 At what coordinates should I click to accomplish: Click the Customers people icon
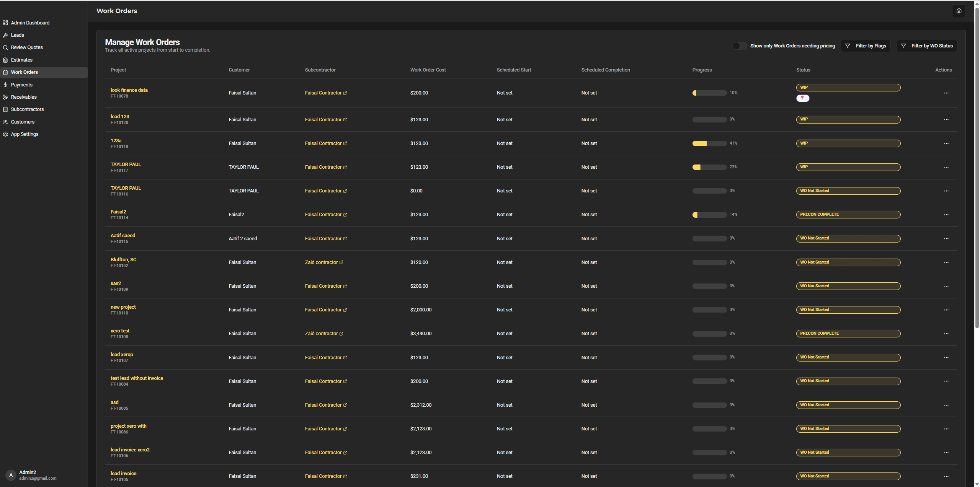(x=5, y=122)
